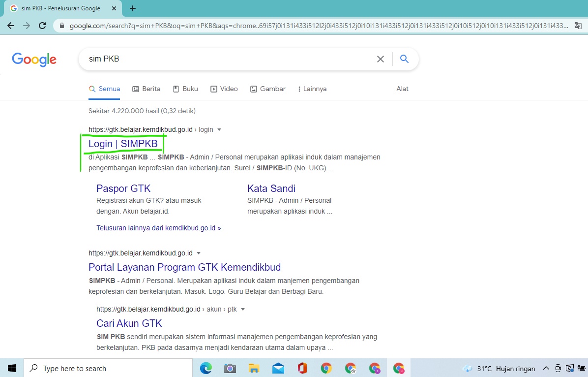Image resolution: width=588 pixels, height=377 pixels.
Task: Switch to the Buku tab
Action: tap(185, 89)
